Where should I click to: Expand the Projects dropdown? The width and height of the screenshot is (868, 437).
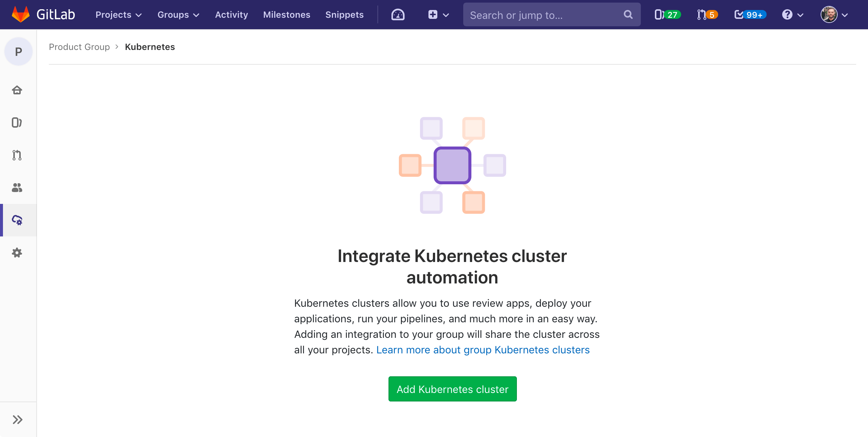point(118,15)
